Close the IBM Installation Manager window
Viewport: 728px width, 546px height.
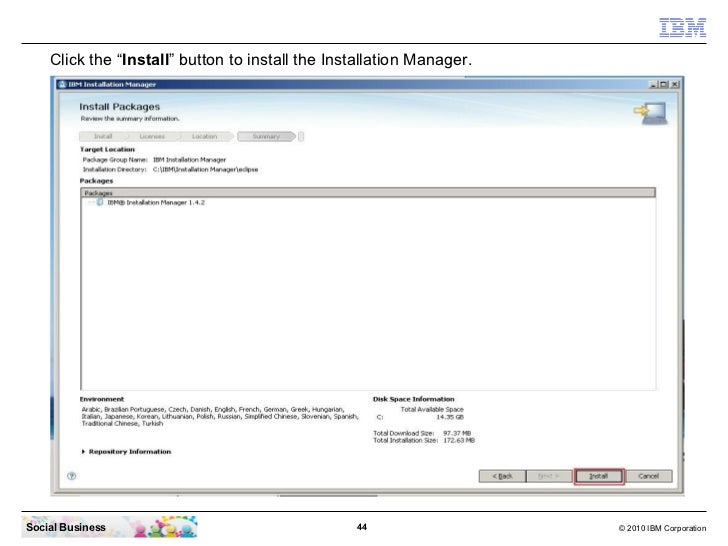(x=675, y=84)
